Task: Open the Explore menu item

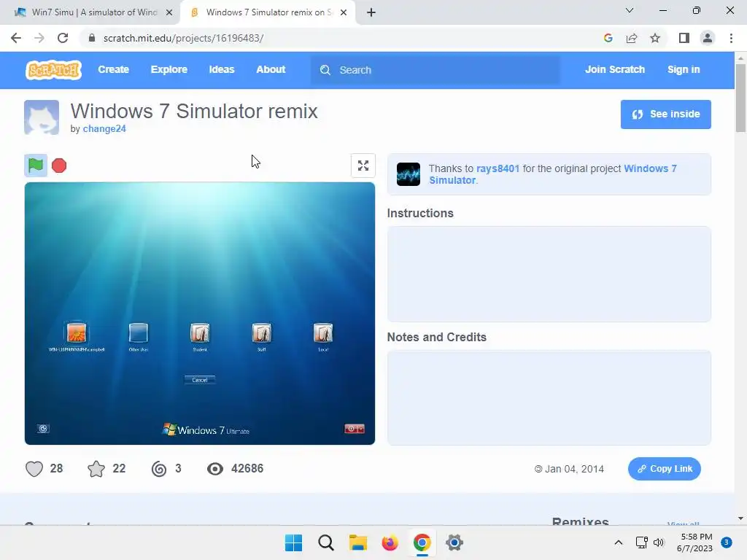Action: (169, 69)
